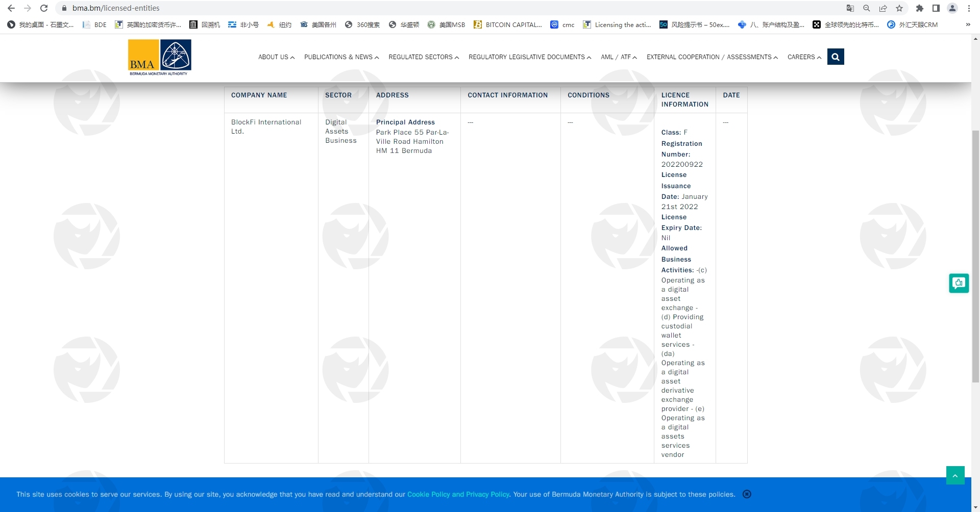
Task: Click the BMA logo to go home
Action: pyautogui.click(x=159, y=57)
